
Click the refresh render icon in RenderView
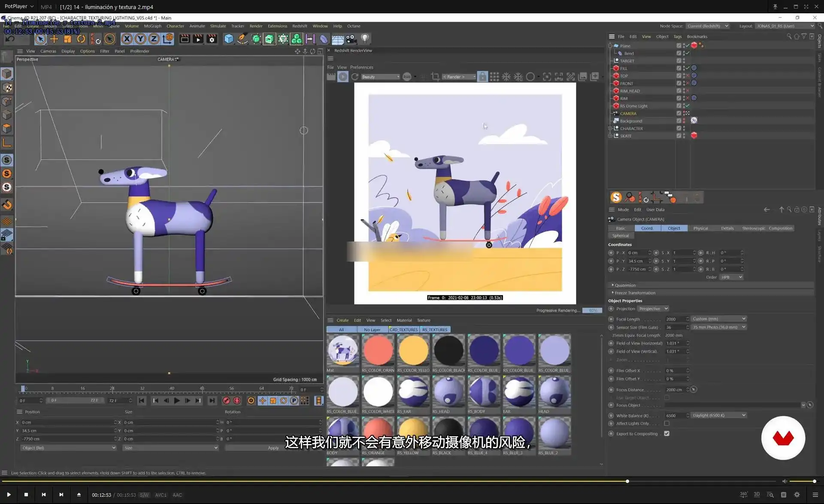click(x=355, y=77)
